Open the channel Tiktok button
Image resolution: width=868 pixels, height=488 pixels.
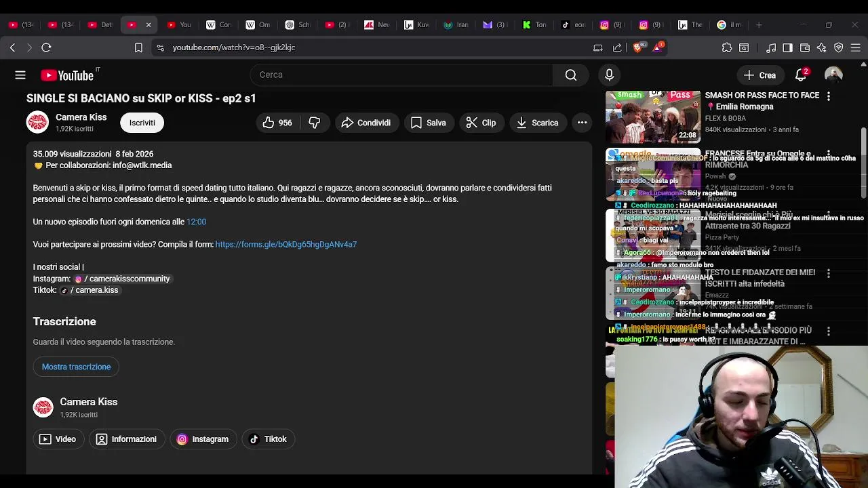(269, 439)
